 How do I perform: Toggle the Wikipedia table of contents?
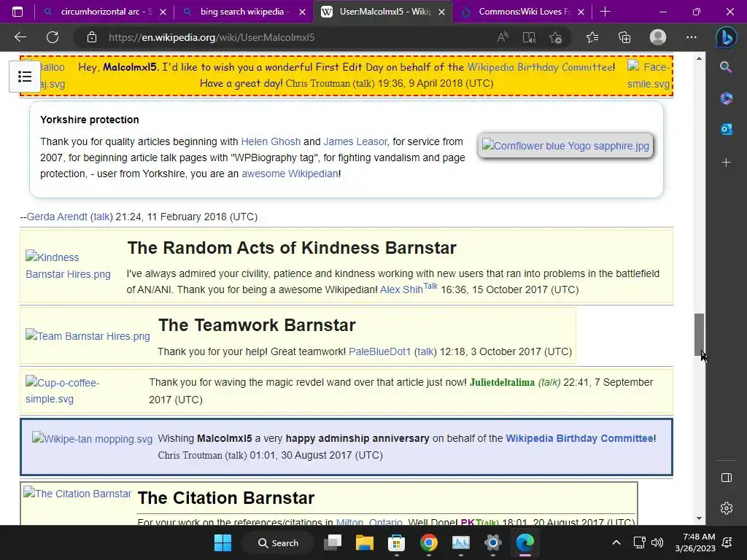[x=25, y=77]
